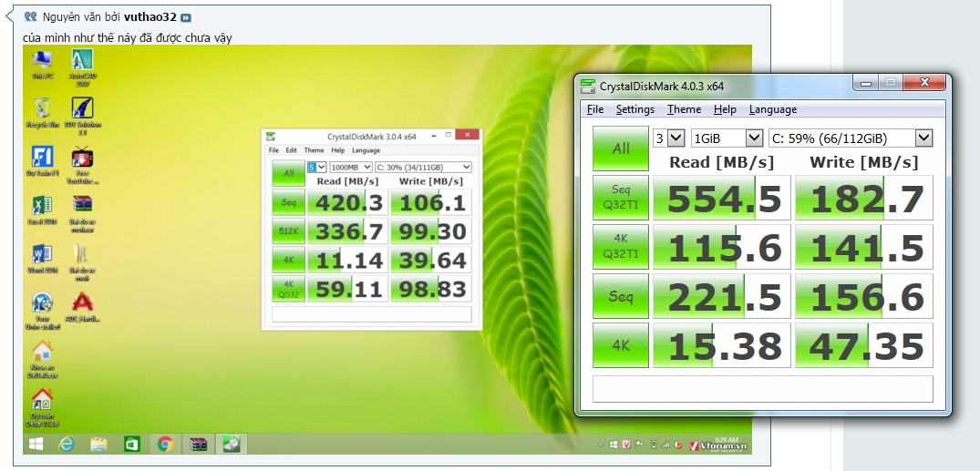
Task: Click empty comment field in 4.0.3 window
Action: point(762,388)
